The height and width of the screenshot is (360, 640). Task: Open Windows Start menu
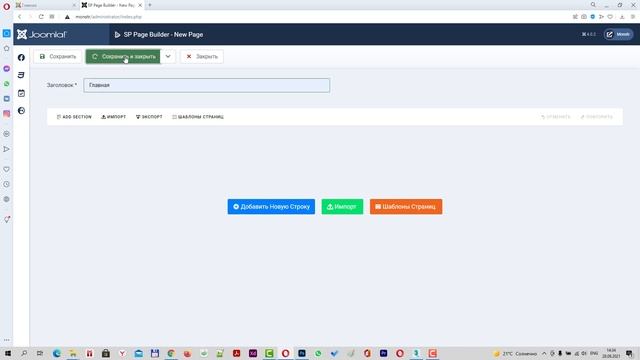coord(8,353)
